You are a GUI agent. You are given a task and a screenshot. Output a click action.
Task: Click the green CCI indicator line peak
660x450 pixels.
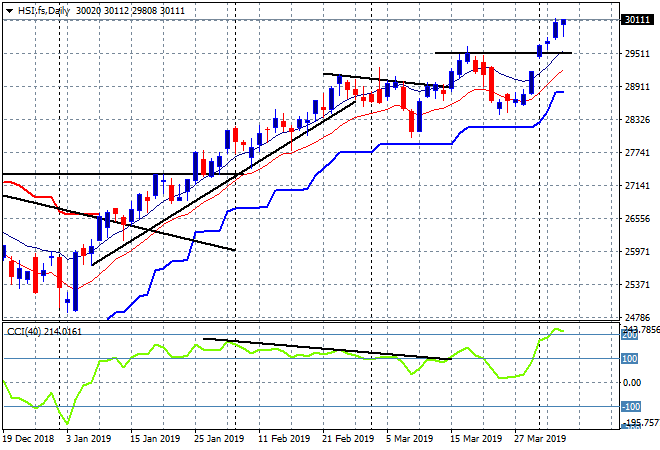pos(557,329)
